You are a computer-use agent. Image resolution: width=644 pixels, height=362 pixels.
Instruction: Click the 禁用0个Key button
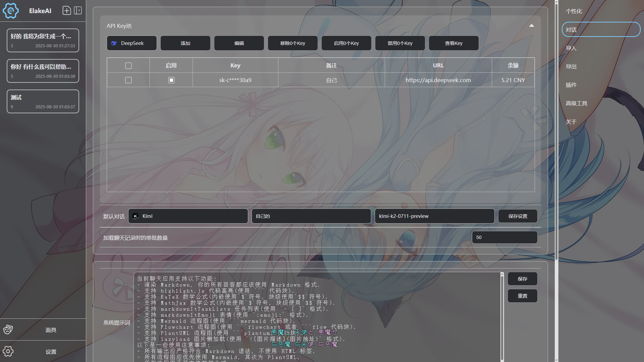pos(400,43)
